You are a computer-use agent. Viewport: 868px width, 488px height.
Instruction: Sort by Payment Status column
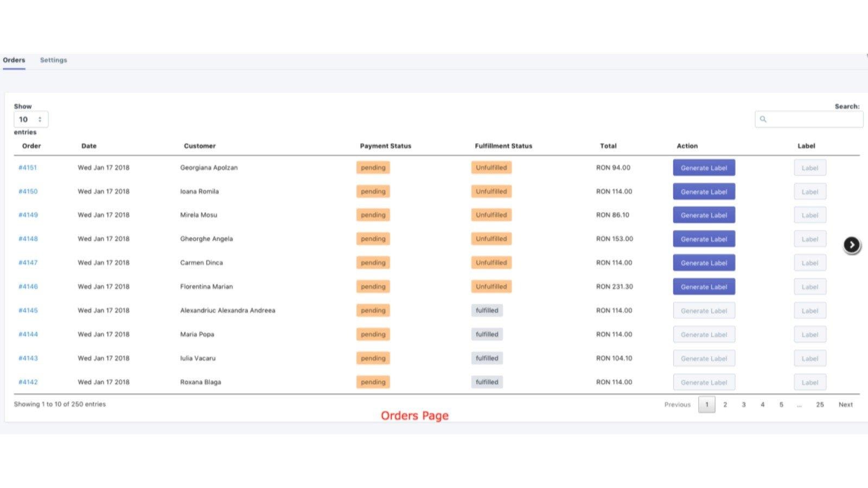point(385,146)
